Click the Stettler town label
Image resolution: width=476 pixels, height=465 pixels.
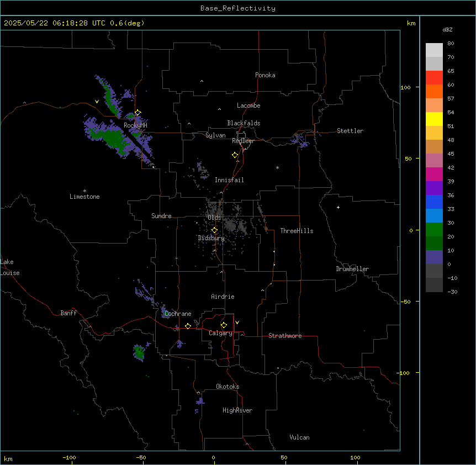[350, 131]
